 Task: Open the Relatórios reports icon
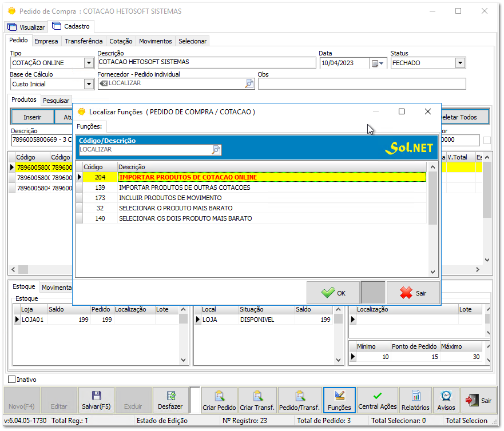pos(415,396)
